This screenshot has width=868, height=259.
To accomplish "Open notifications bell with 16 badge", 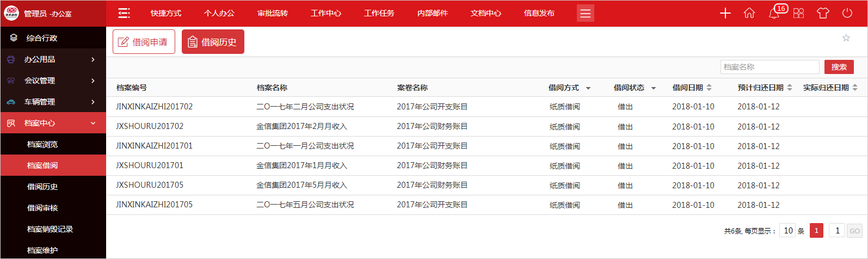I will coord(774,13).
